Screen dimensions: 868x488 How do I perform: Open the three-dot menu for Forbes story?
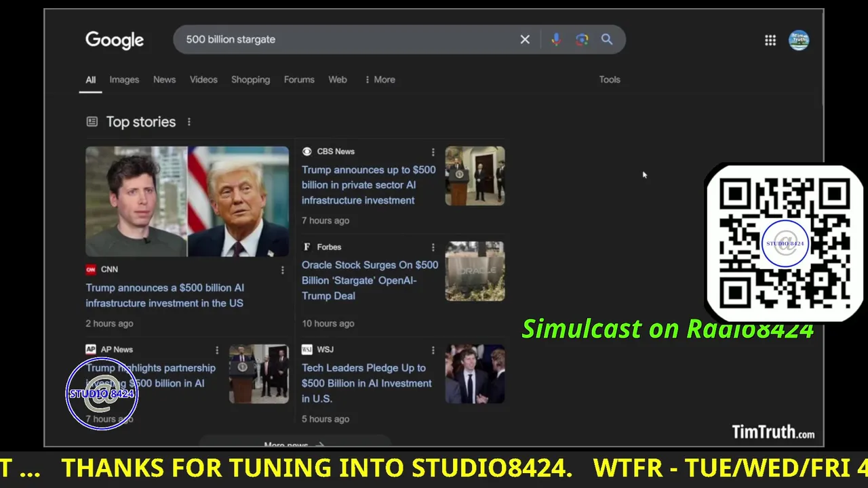pos(433,247)
